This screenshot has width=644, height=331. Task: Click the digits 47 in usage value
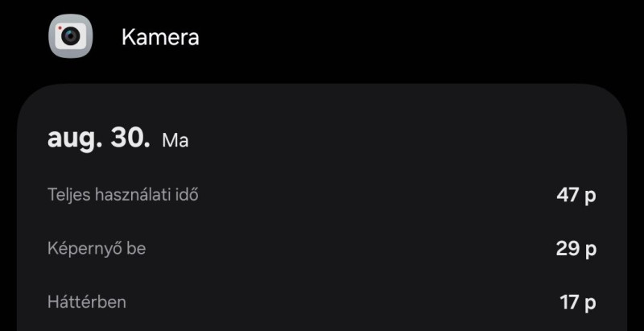coord(568,195)
